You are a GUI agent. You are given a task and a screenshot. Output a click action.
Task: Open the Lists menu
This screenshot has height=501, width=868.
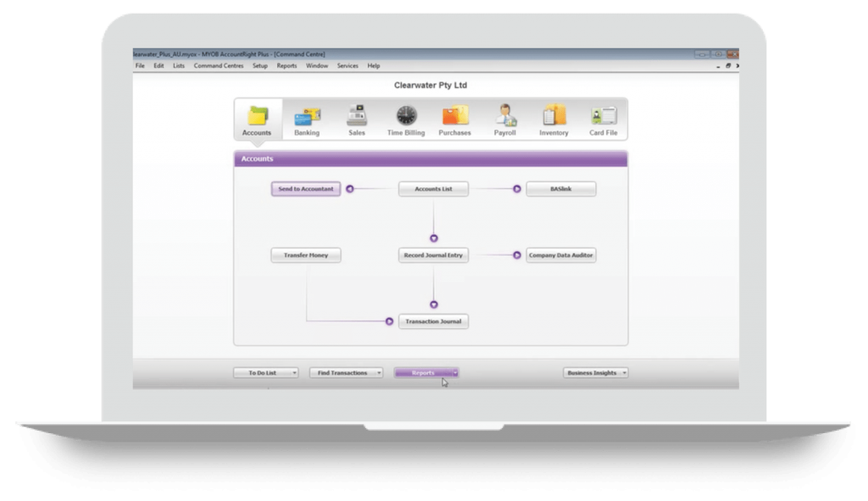(179, 65)
